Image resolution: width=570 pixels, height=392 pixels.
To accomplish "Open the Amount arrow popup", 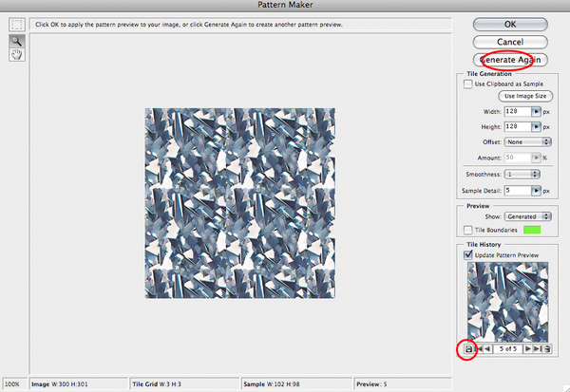I will pos(536,158).
